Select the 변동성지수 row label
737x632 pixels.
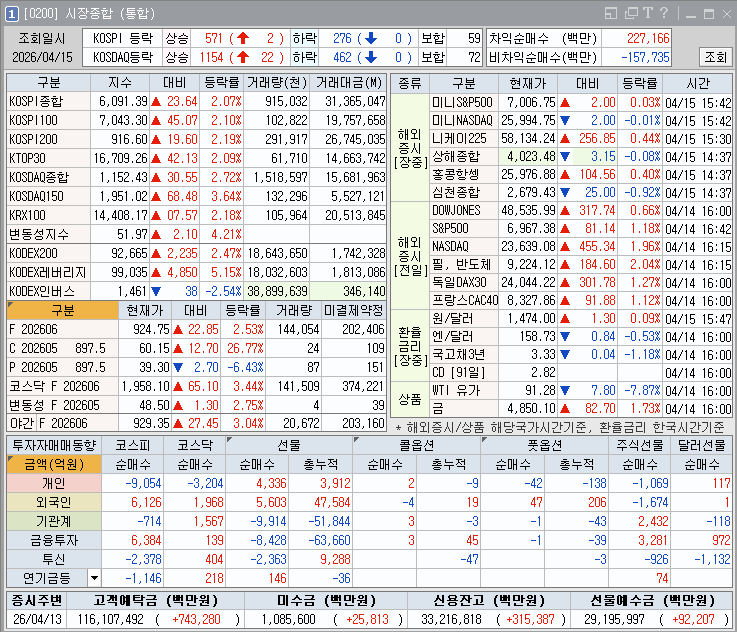pyautogui.click(x=48, y=234)
